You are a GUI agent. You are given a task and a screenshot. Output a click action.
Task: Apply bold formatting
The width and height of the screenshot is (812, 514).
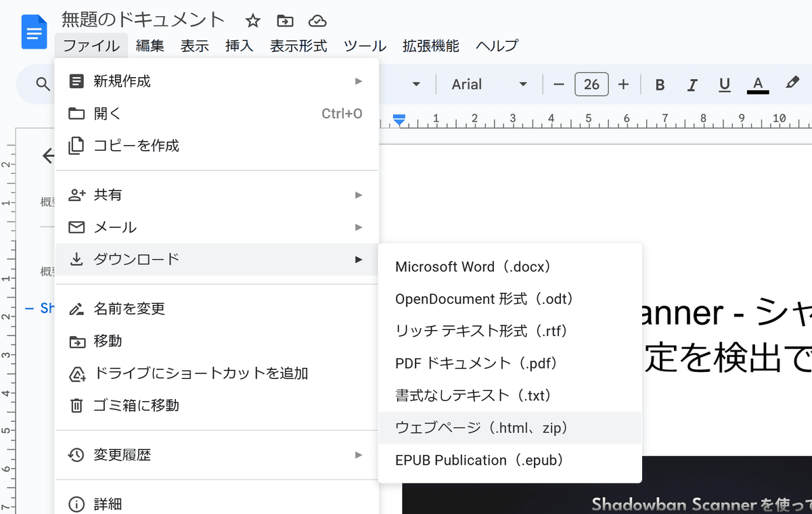coord(660,85)
